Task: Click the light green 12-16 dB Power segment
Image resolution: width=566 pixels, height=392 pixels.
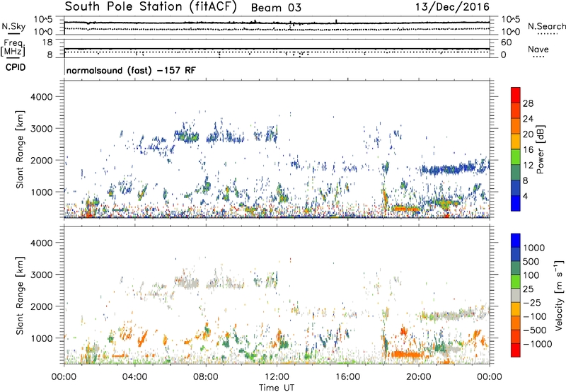Action: (516, 157)
